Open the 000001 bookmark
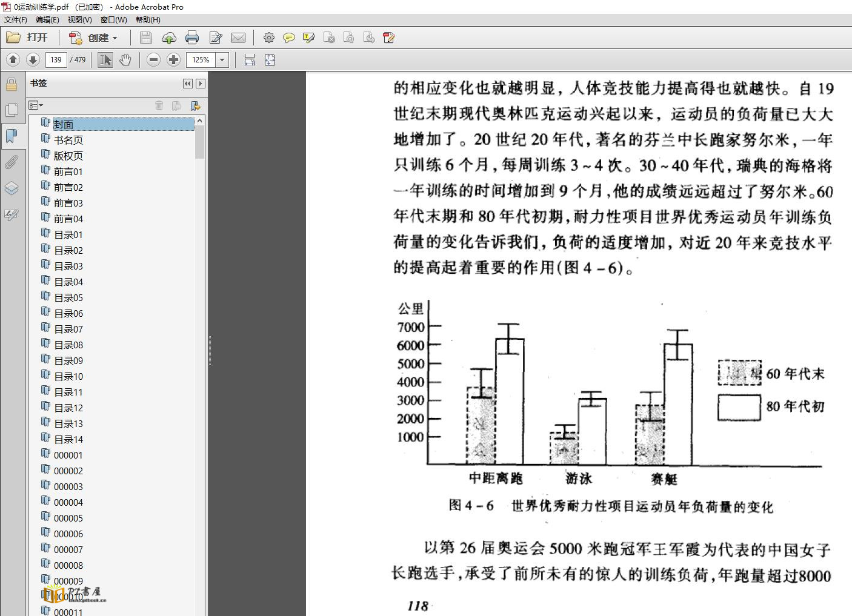This screenshot has height=616, width=852. point(68,455)
